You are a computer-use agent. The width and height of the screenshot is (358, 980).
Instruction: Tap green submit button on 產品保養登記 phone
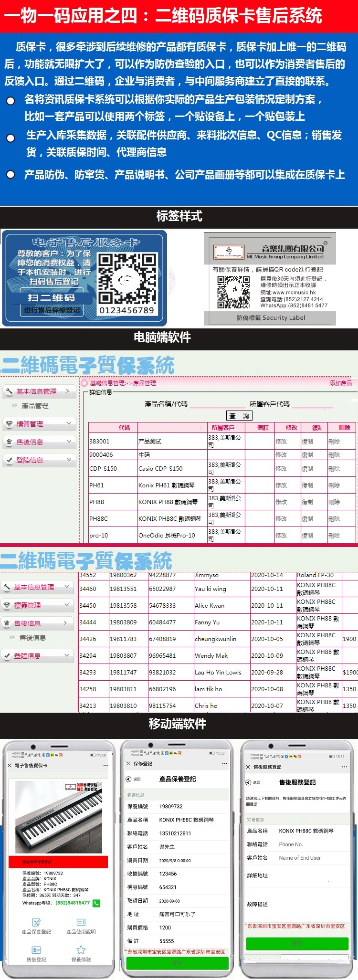(178, 963)
